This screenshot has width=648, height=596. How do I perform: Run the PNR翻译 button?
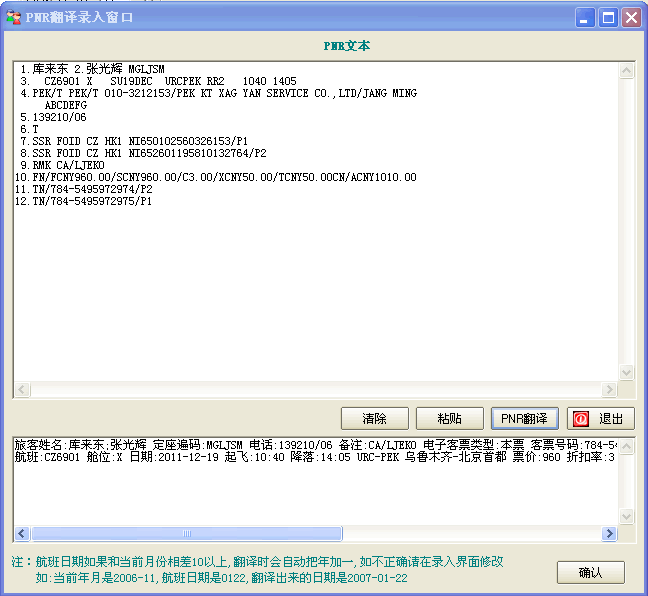point(524,419)
